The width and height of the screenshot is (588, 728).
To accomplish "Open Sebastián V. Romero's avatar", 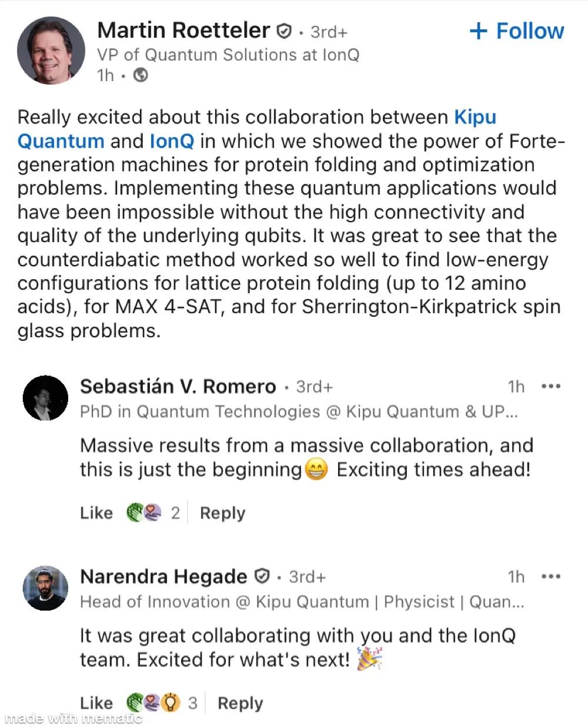I will click(x=45, y=398).
